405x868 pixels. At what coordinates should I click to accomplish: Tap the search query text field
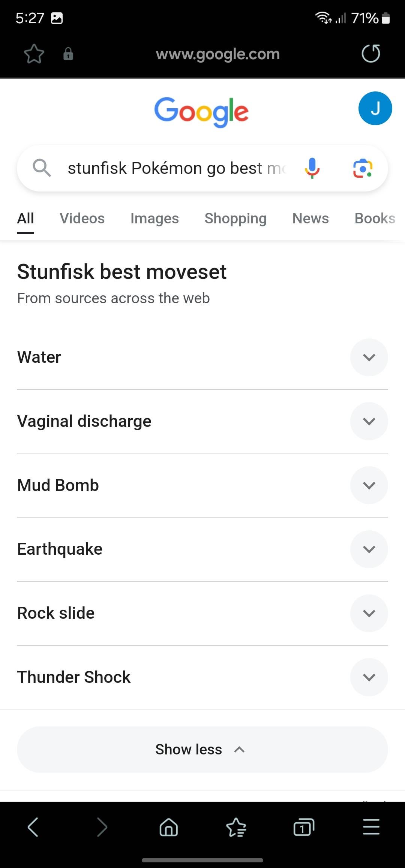pos(176,168)
